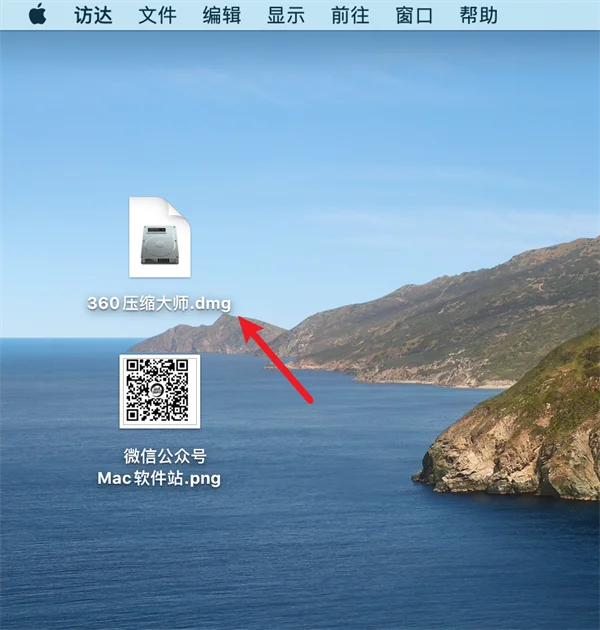Click the red arrow pointing at the dmg file

pyautogui.click(x=275, y=359)
